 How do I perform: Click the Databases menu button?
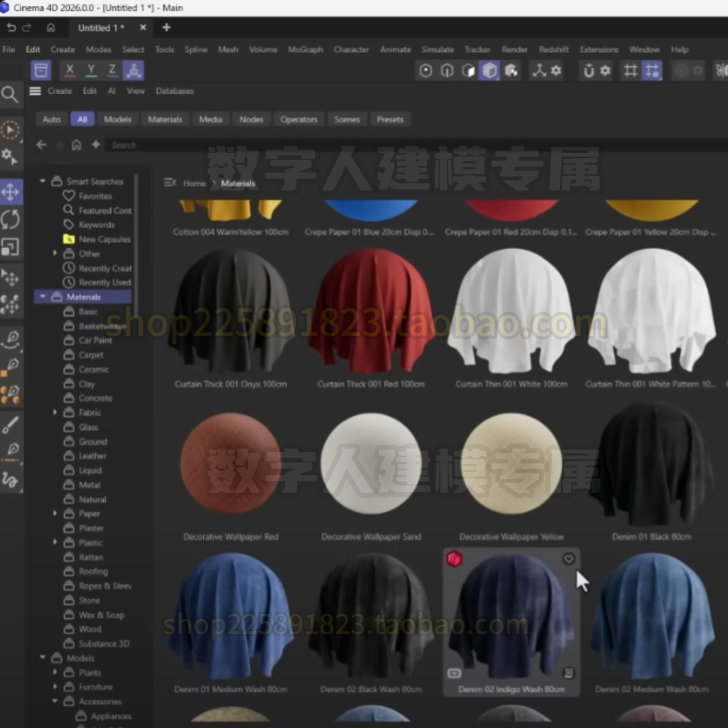coord(174,91)
